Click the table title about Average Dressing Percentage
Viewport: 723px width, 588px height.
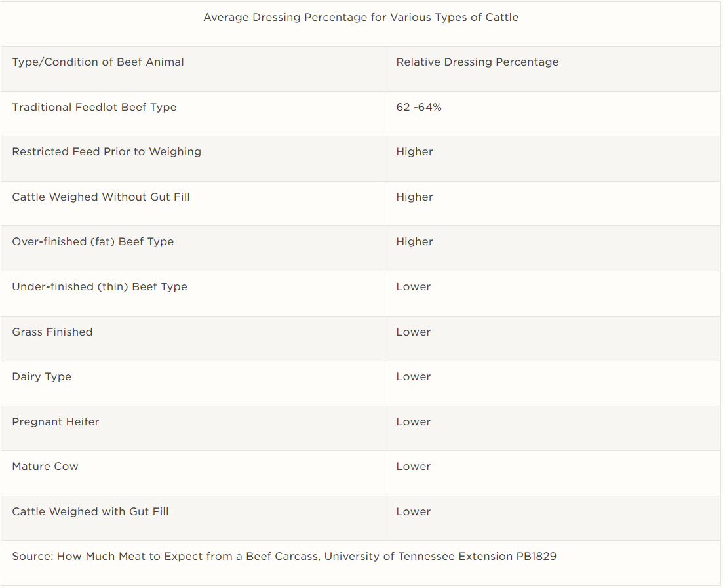click(x=361, y=18)
